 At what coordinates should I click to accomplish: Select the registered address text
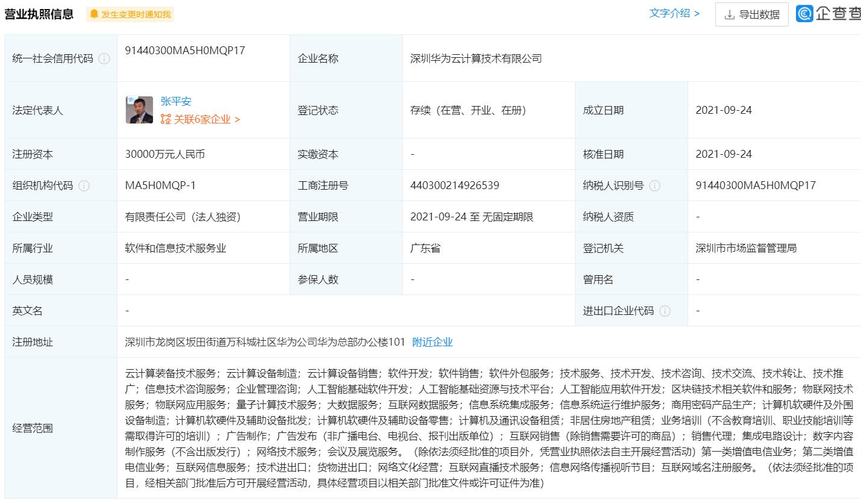[x=265, y=342]
